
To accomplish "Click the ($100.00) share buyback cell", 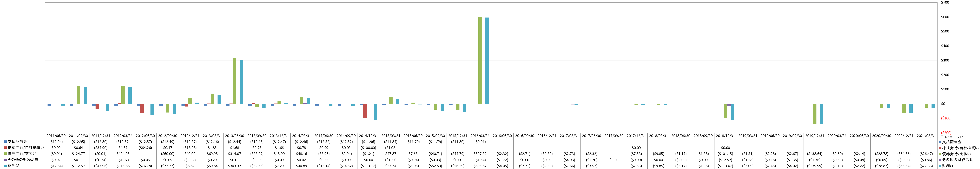I will point(369,148).
